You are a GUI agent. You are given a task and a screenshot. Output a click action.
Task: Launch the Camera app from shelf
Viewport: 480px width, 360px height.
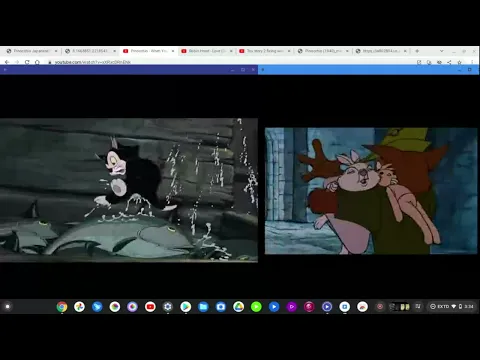(x=221, y=307)
